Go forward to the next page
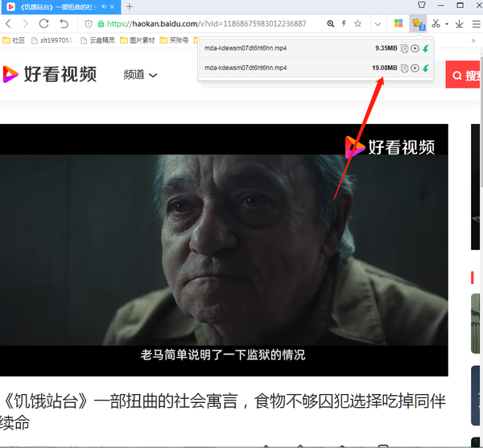 pos(26,23)
